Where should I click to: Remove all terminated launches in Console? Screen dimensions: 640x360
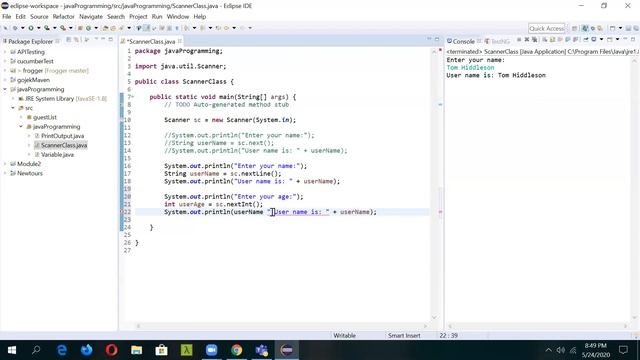click(x=535, y=40)
